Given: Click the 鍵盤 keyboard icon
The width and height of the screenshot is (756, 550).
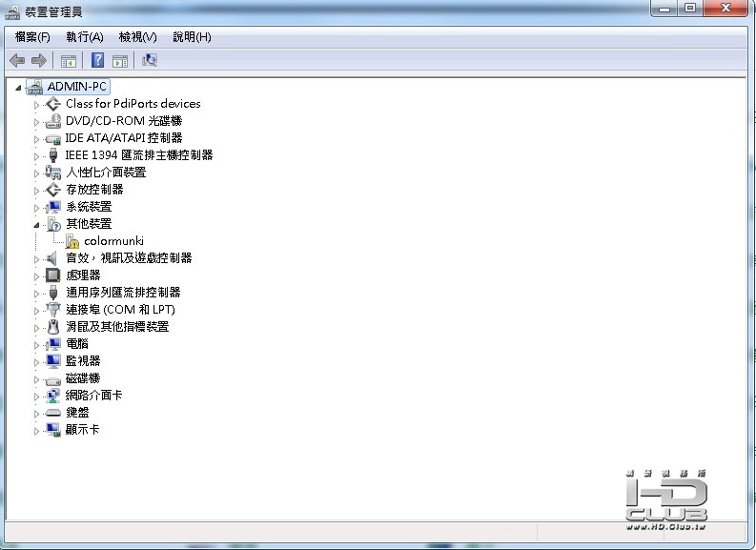Looking at the screenshot, I should click(53, 413).
